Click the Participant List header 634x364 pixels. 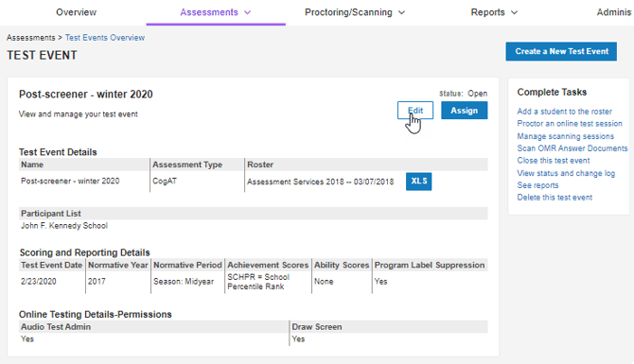(51, 214)
